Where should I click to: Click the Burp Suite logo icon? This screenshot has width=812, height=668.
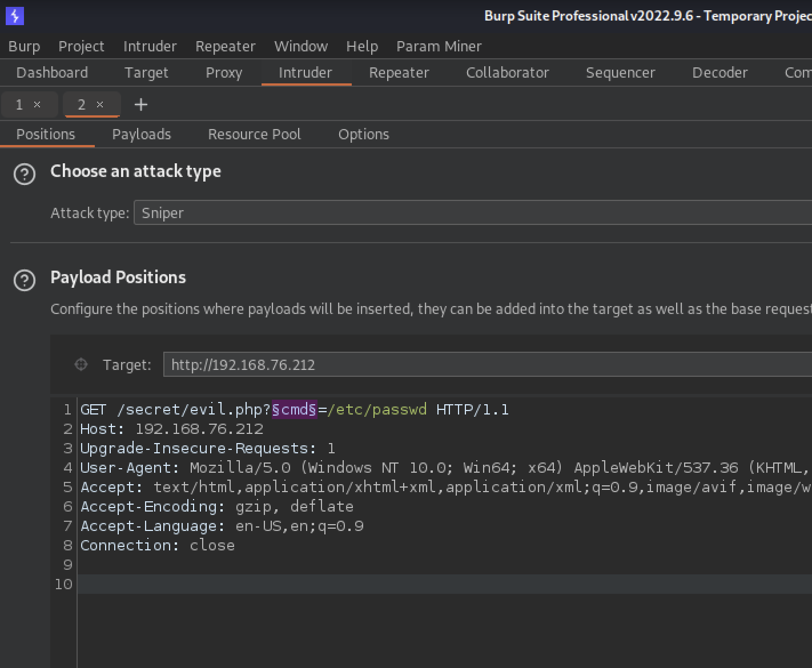(15, 16)
